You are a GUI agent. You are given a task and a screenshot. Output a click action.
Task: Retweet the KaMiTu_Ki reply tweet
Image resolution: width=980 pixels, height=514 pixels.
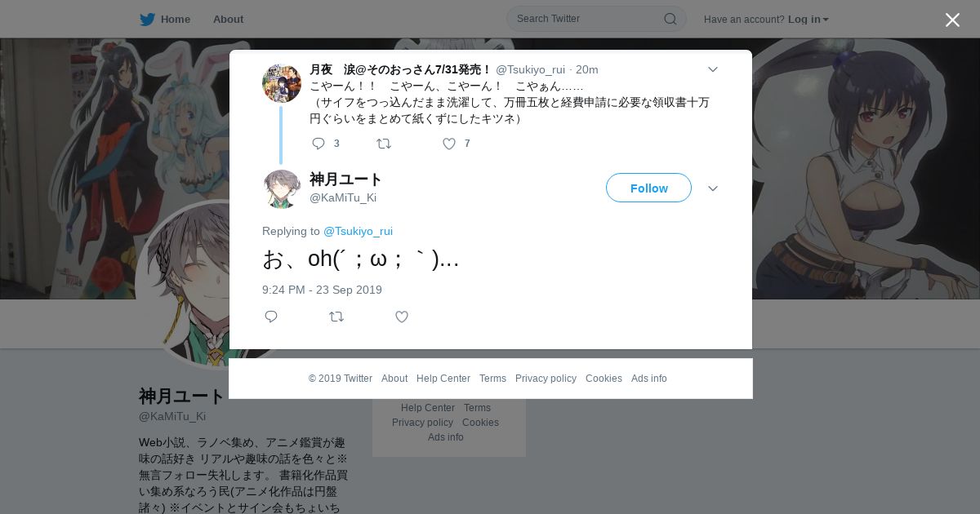pyautogui.click(x=336, y=317)
